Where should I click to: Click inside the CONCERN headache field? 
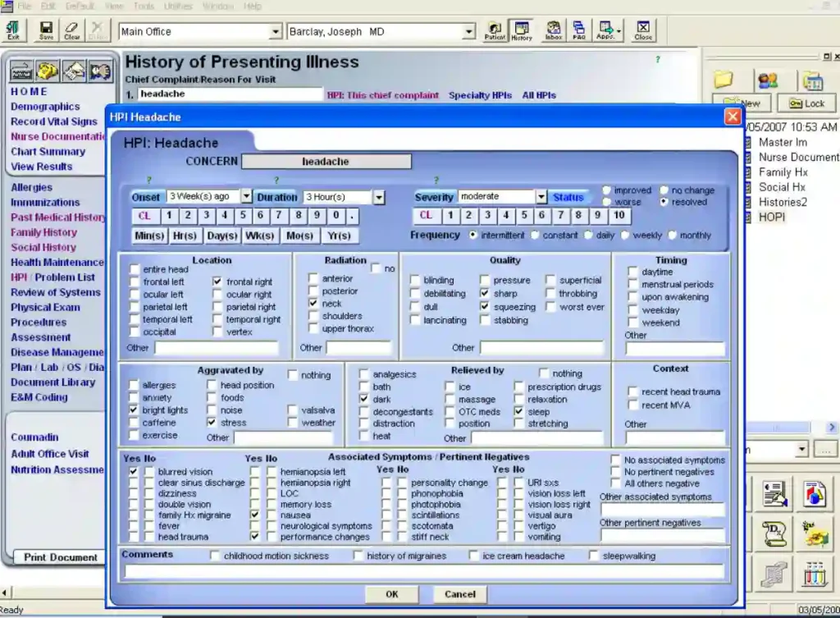326,161
